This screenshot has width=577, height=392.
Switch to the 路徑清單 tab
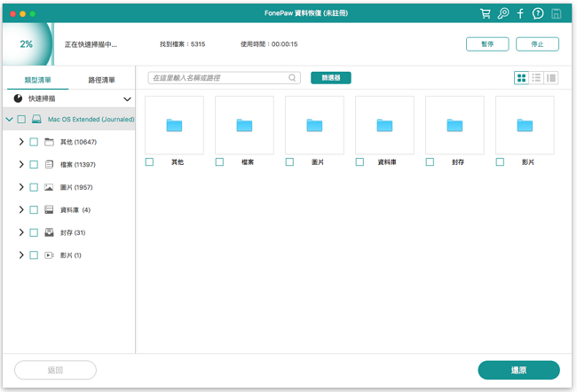(101, 80)
